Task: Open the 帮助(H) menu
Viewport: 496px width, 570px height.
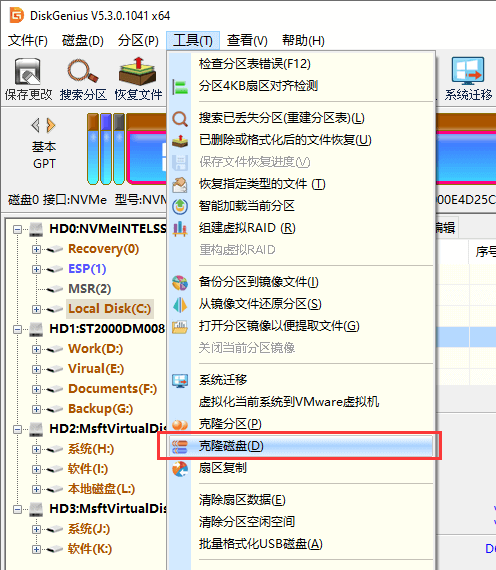Action: tap(303, 40)
